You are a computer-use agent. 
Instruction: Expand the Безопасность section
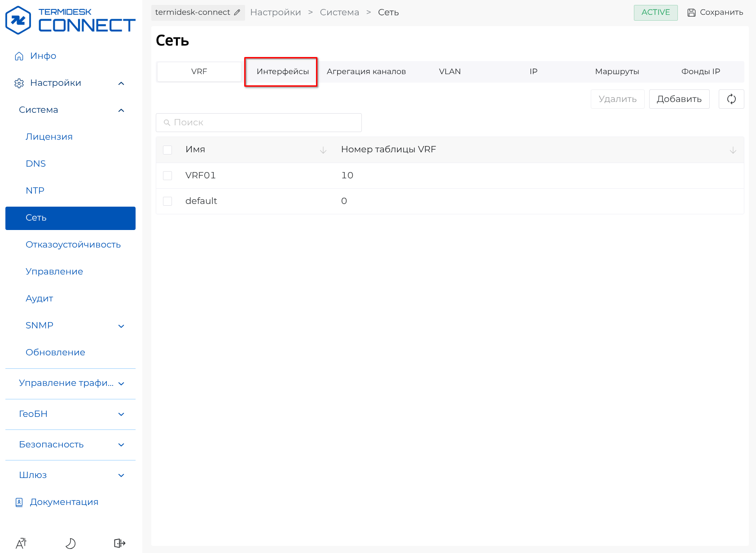121,445
